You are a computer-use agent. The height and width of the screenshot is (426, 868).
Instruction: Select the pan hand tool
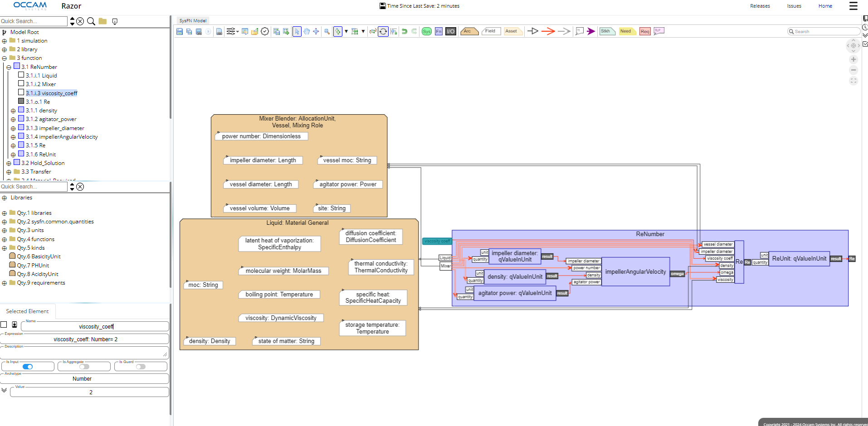pos(307,31)
